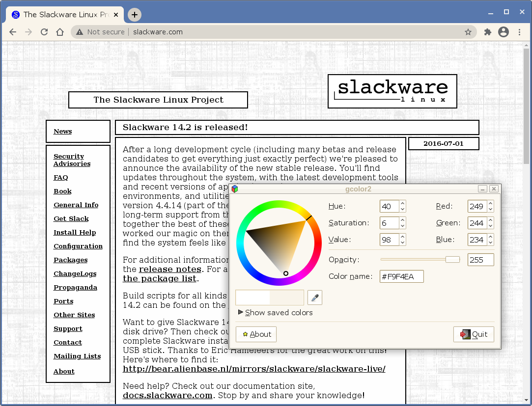Decrease the Saturation value with down arrow

coord(402,226)
